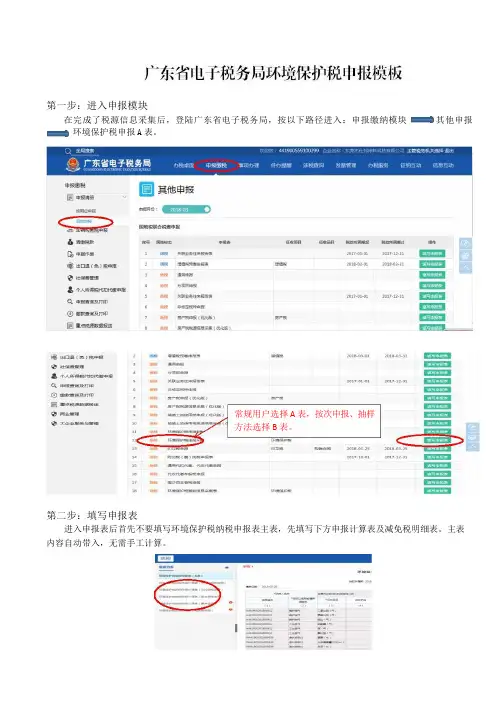Image resolution: width=504 pixels, height=712 pixels.
Task: Click 重点税源数据报送 icon in upper screenshot sidebar
Action: pyautogui.click(x=70, y=326)
